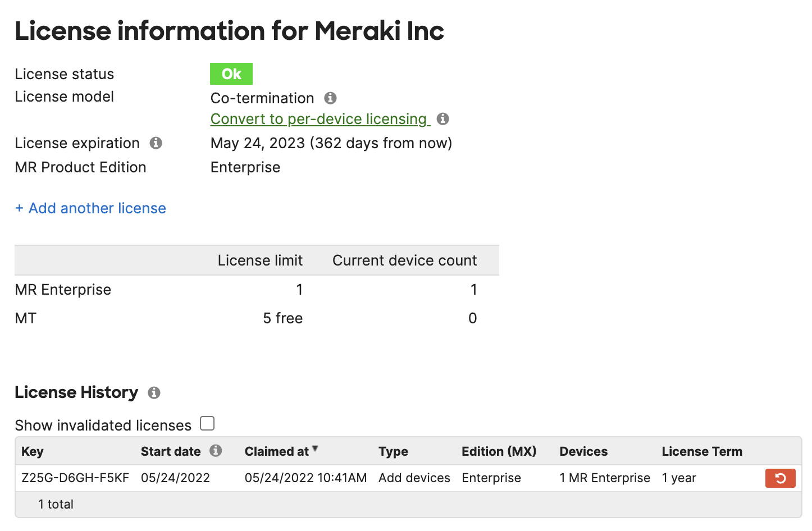Image resolution: width=812 pixels, height=531 pixels.
Task: Click the Start date column info icon
Action: click(x=216, y=451)
